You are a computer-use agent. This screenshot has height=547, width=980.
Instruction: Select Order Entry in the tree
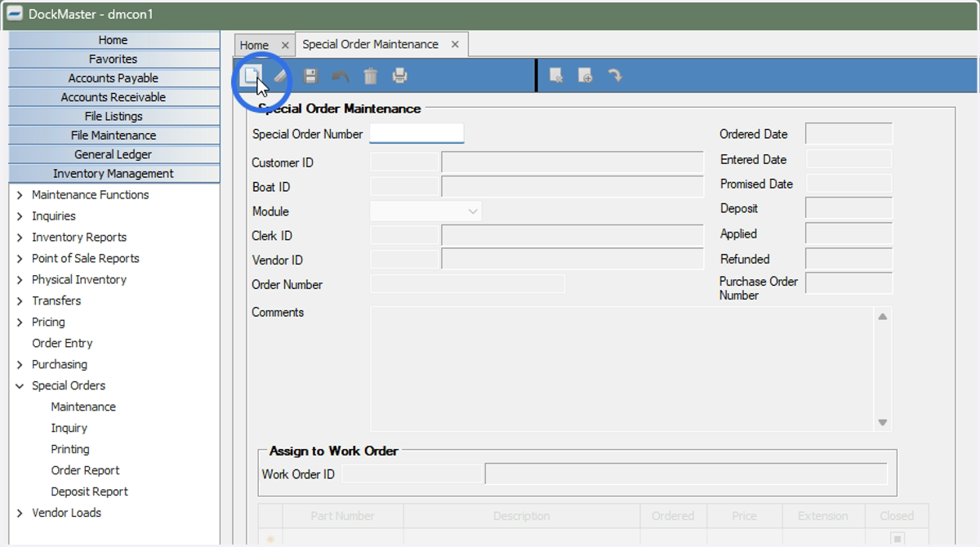(x=62, y=343)
